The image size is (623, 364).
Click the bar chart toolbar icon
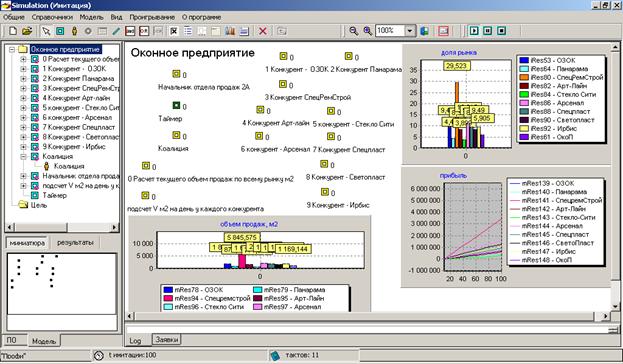pyautogui.click(x=230, y=31)
